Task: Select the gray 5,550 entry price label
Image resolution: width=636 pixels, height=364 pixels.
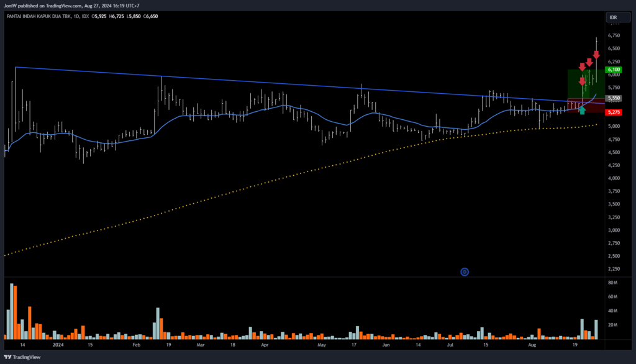Action: (614, 98)
